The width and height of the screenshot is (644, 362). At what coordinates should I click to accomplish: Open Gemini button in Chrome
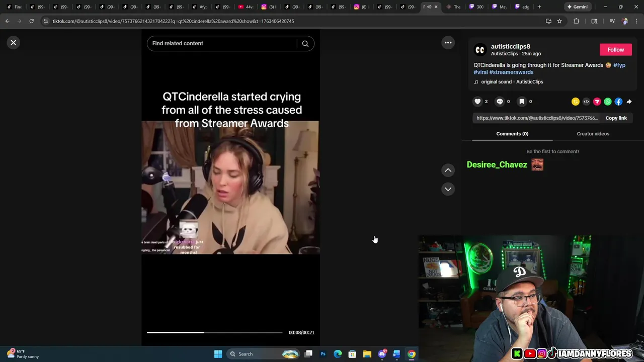pyautogui.click(x=577, y=7)
